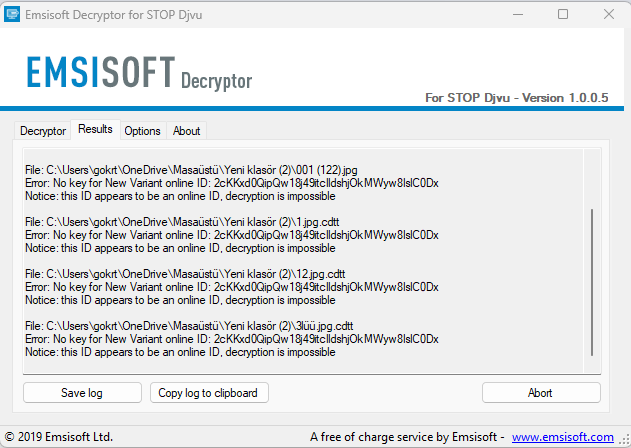The image size is (631, 448).
Task: Copy log to clipboard
Action: 208,393
